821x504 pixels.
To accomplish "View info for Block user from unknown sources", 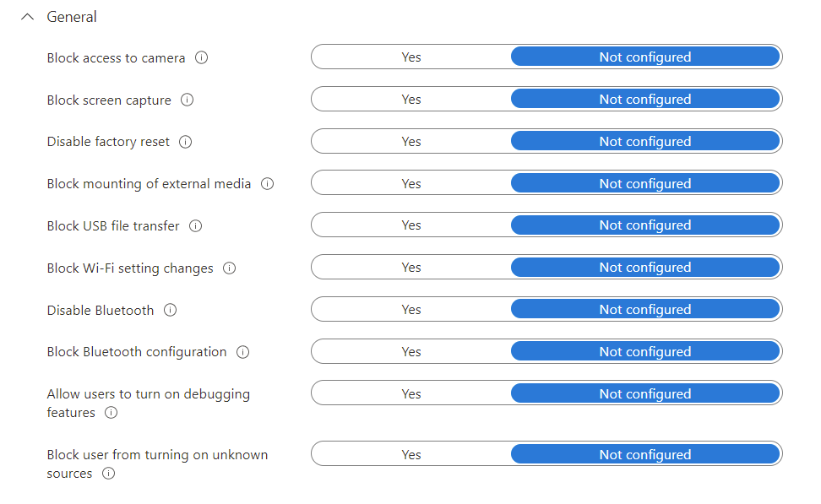I will coord(108,474).
